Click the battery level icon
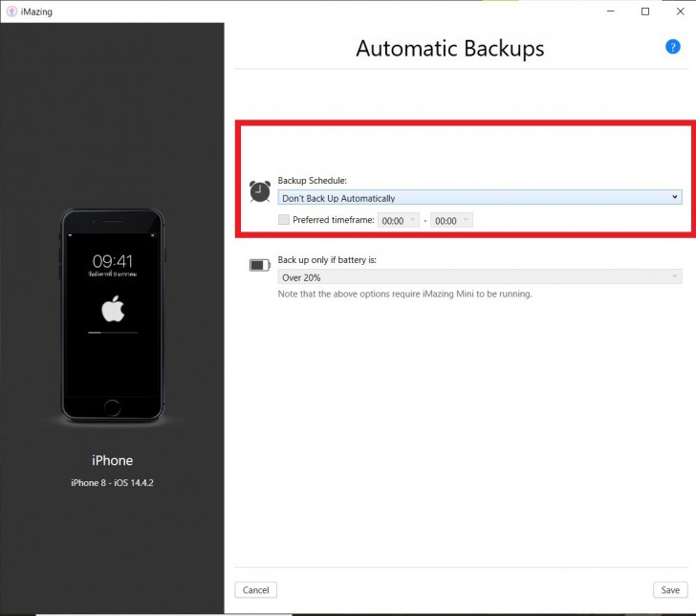Image resolution: width=696 pixels, height=616 pixels. click(x=260, y=265)
